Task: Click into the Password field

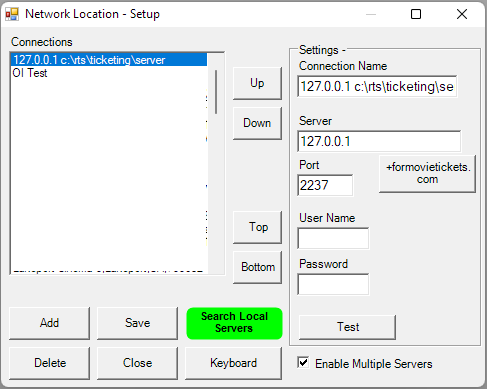Action: 333,284
